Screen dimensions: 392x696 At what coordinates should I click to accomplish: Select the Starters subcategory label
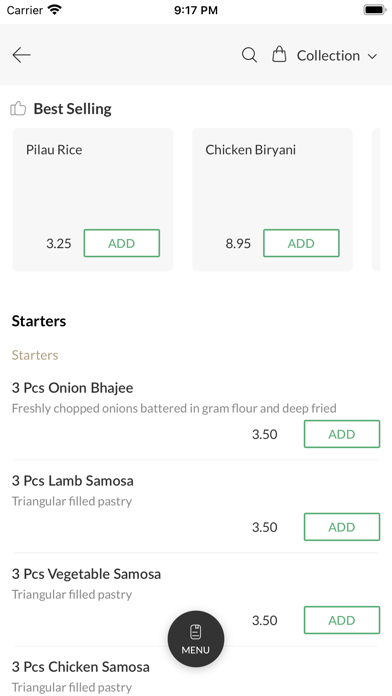pos(35,355)
